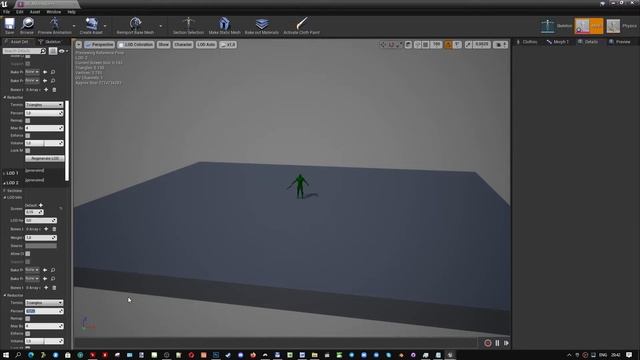Open the Edit menu
640x360 pixels.
[x=20, y=12]
